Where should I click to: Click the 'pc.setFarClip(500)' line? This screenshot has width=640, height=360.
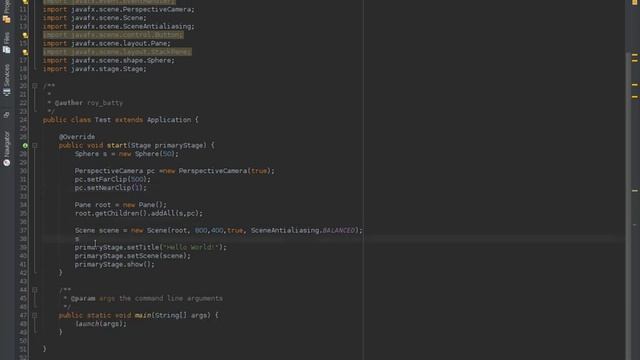113,180
